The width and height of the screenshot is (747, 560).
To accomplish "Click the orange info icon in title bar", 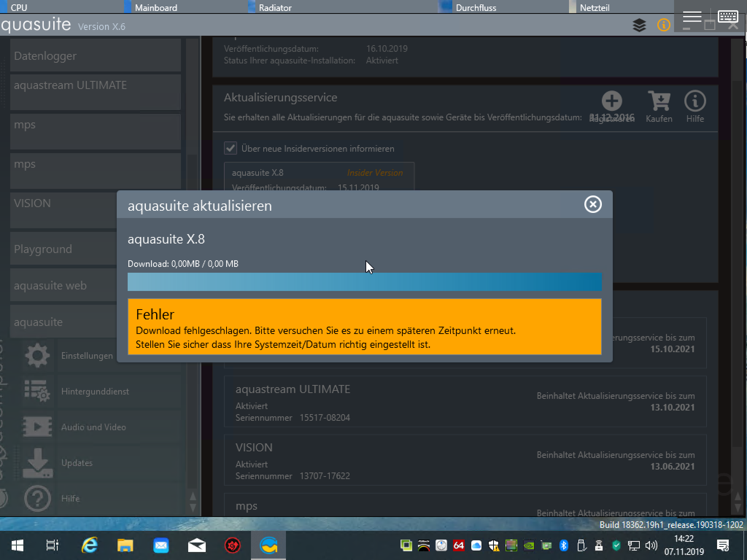I will (x=663, y=25).
